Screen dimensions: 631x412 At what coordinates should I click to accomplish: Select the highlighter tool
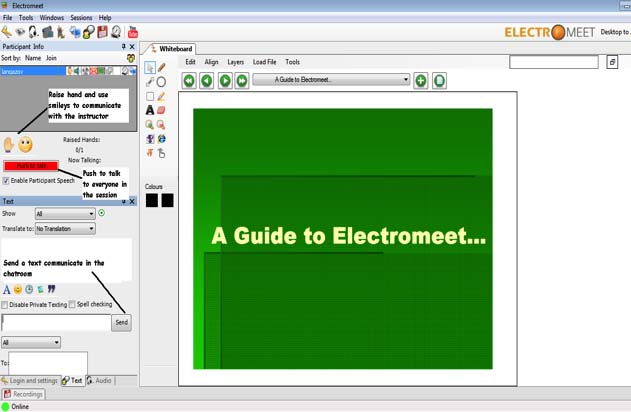(161, 97)
